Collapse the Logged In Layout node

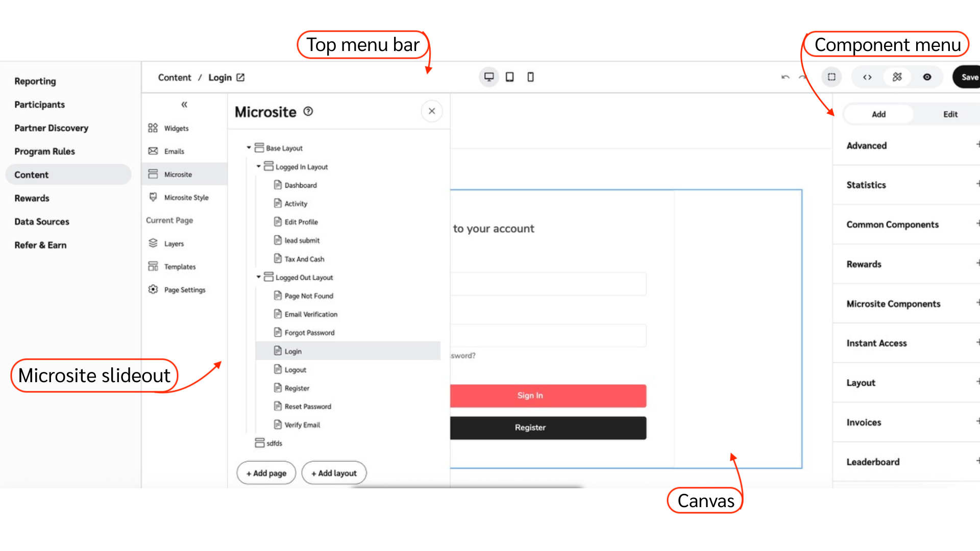(258, 166)
